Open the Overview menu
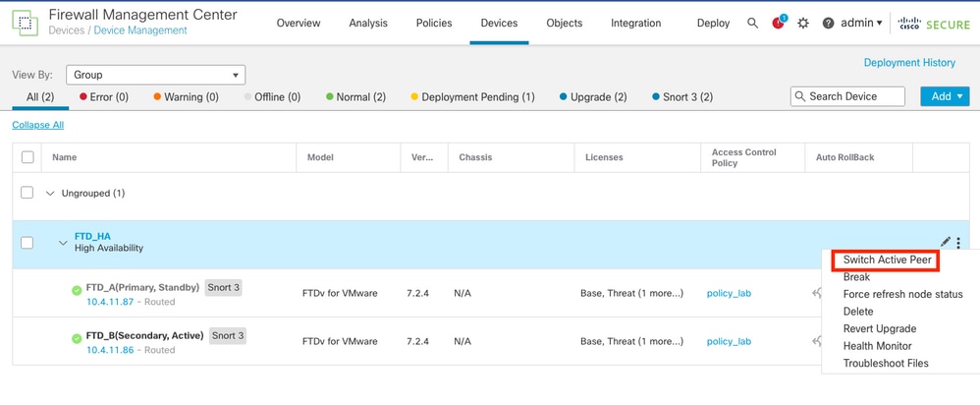The height and width of the screenshot is (405, 980). point(299,24)
